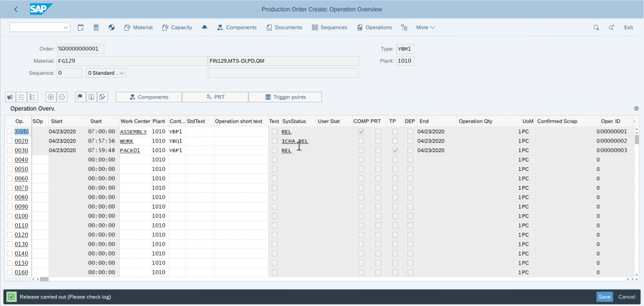Click the Components button above table
644x306 pixels.
coord(148,97)
